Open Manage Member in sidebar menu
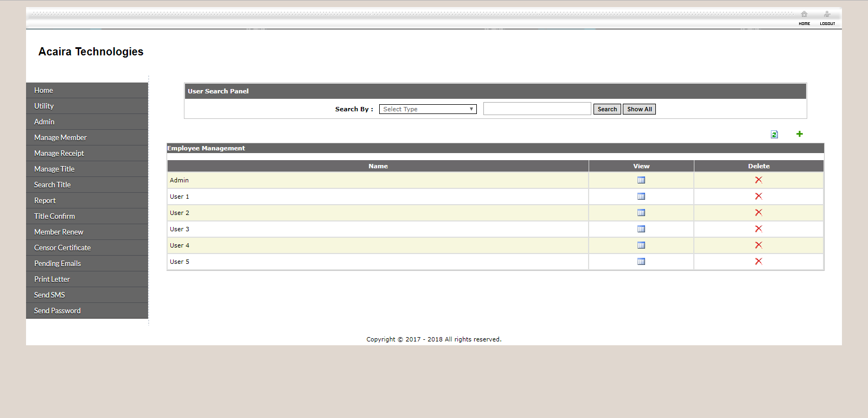The image size is (868, 418). pos(60,138)
